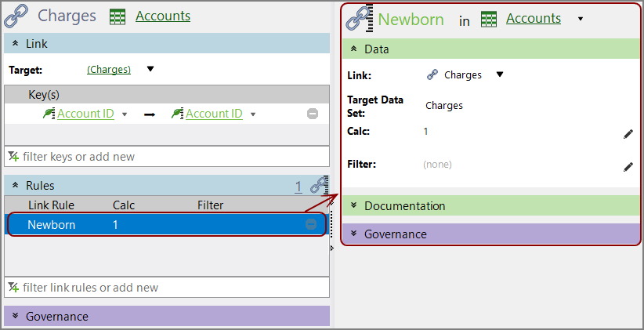644x330 pixels.
Task: Collapse the Link section header
Action: (167, 43)
